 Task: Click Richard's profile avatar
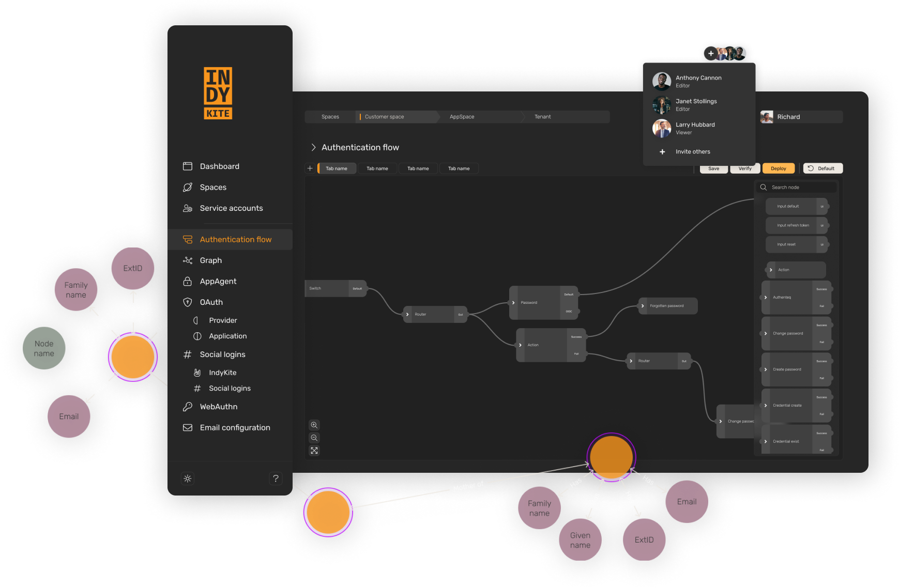[767, 117]
